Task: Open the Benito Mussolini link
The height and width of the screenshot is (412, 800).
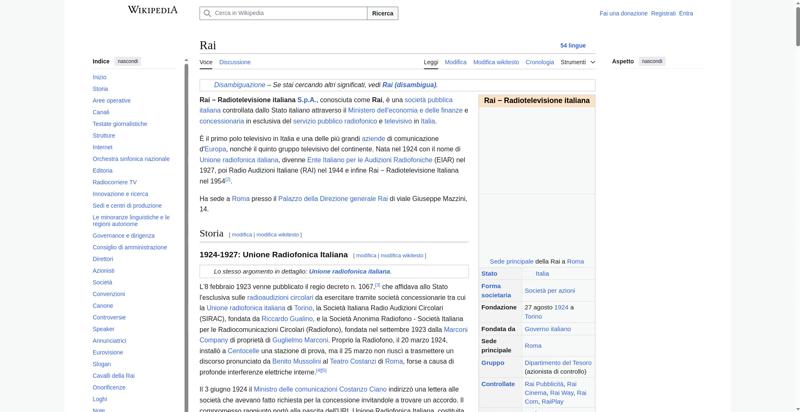Action: point(296,362)
